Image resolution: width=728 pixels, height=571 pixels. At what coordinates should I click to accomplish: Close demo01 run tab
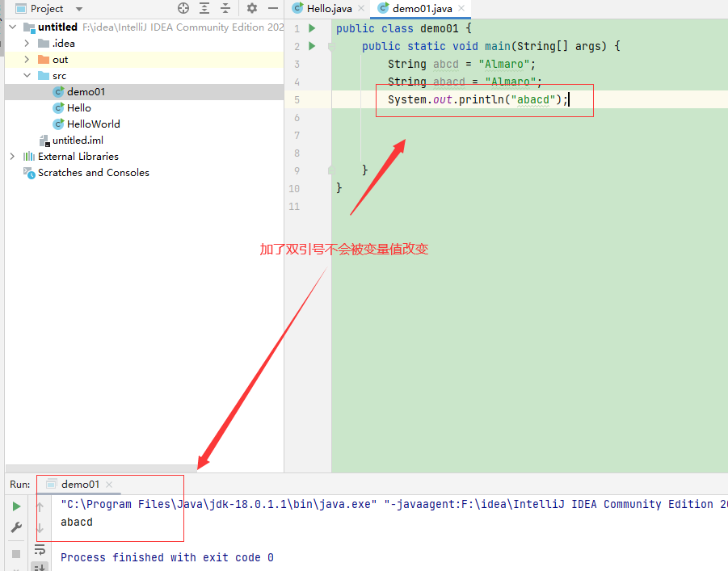(x=109, y=485)
